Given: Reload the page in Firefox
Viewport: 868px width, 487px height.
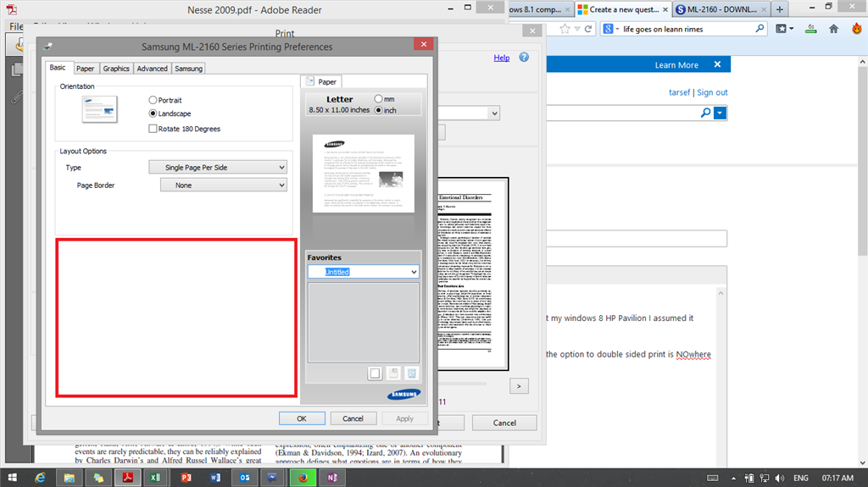Looking at the screenshot, I should (x=588, y=29).
